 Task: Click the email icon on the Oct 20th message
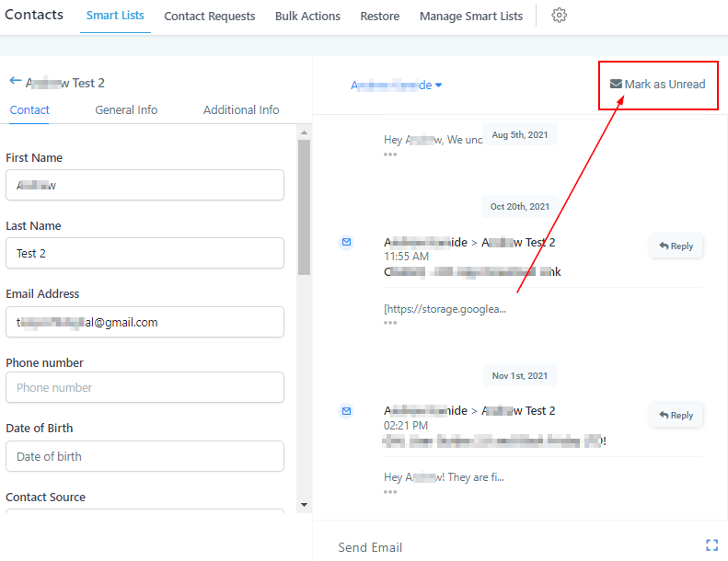pos(346,242)
